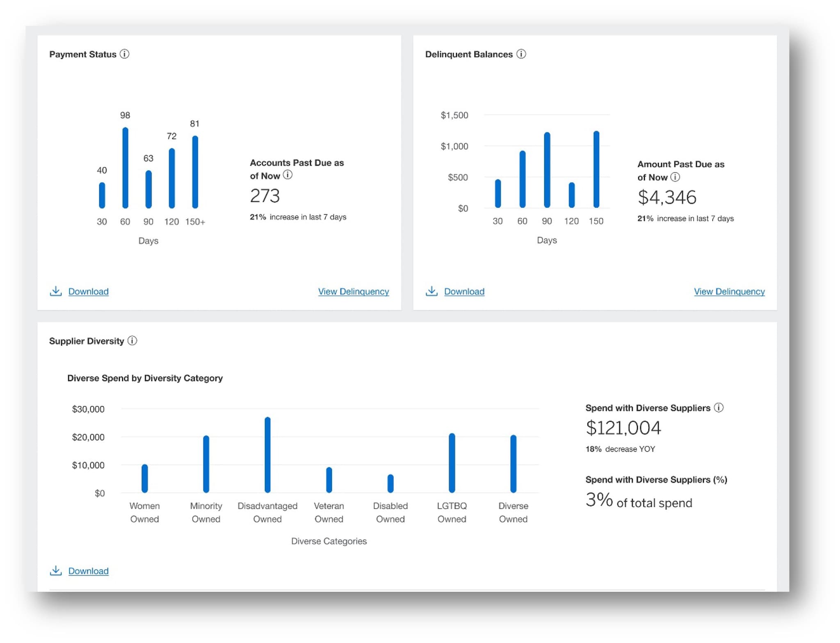Click the LGTBQ Owned spend bar
The height and width of the screenshot is (643, 840).
tap(452, 463)
